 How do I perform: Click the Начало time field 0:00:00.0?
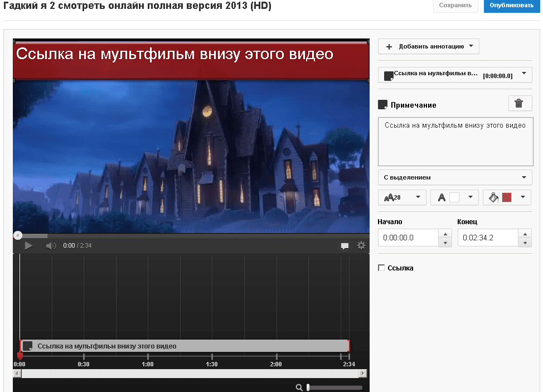pos(408,238)
